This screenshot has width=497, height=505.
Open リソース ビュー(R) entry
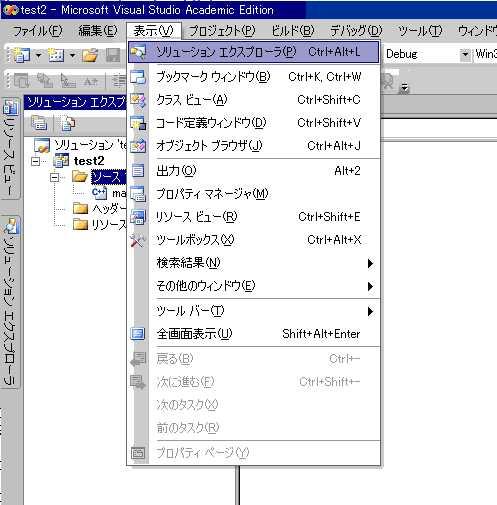click(254, 217)
